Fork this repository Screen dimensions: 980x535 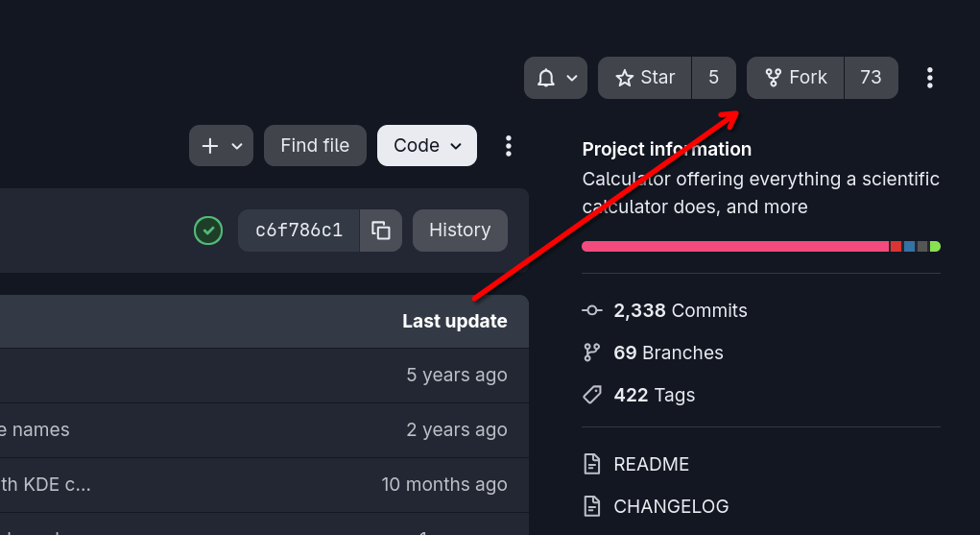pyautogui.click(x=796, y=78)
